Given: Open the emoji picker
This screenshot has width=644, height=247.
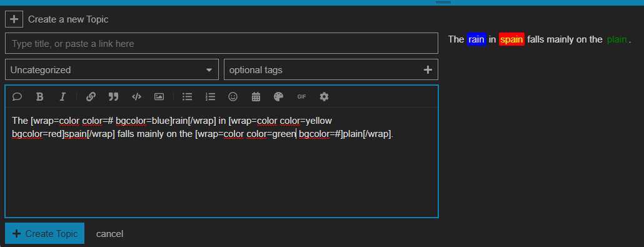Looking at the screenshot, I should (233, 96).
